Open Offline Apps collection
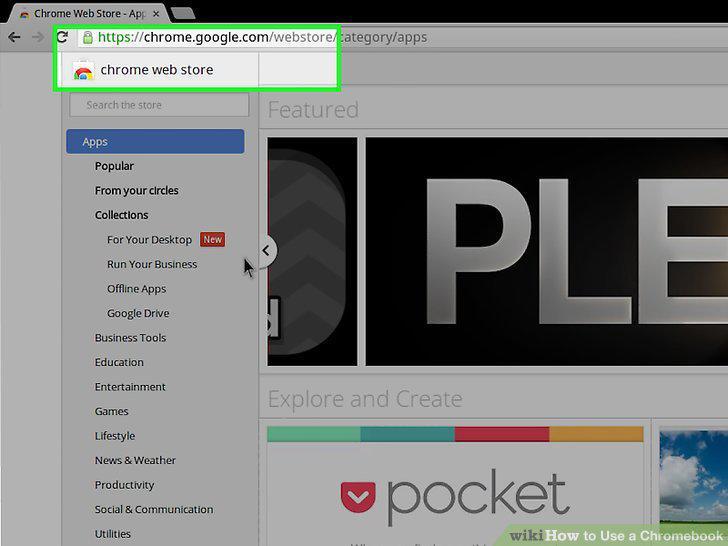728x546 pixels. pyautogui.click(x=136, y=289)
